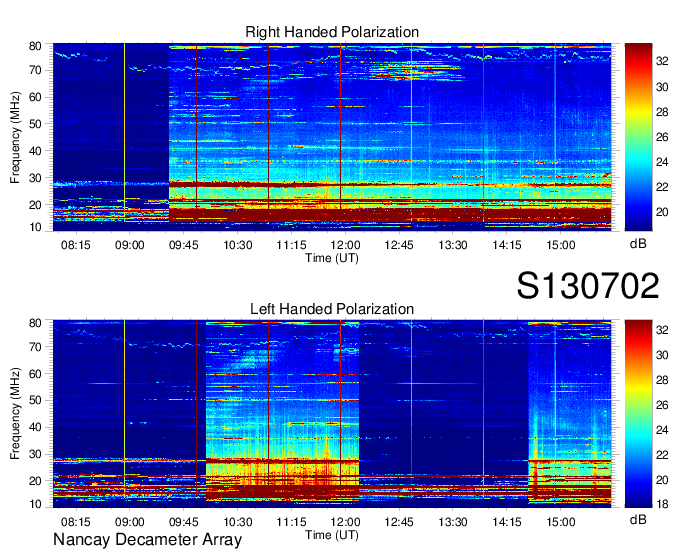This screenshot has width=680, height=552.
Task: Click the "Nancay Decameter Array" caption
Action: 147,540
